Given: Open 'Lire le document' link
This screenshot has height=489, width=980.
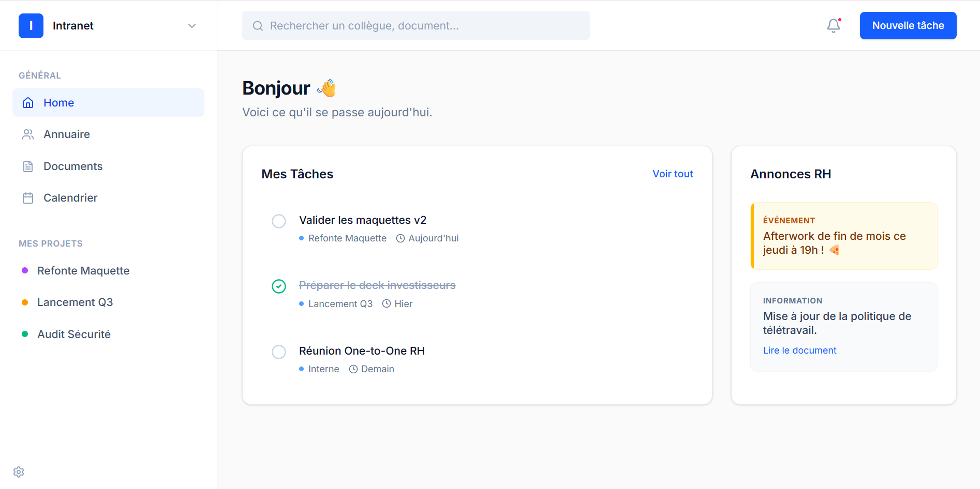Looking at the screenshot, I should coord(799,350).
